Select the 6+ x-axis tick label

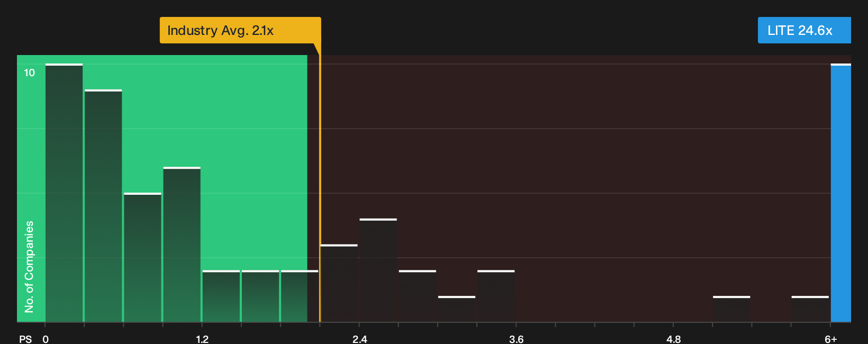(831, 339)
